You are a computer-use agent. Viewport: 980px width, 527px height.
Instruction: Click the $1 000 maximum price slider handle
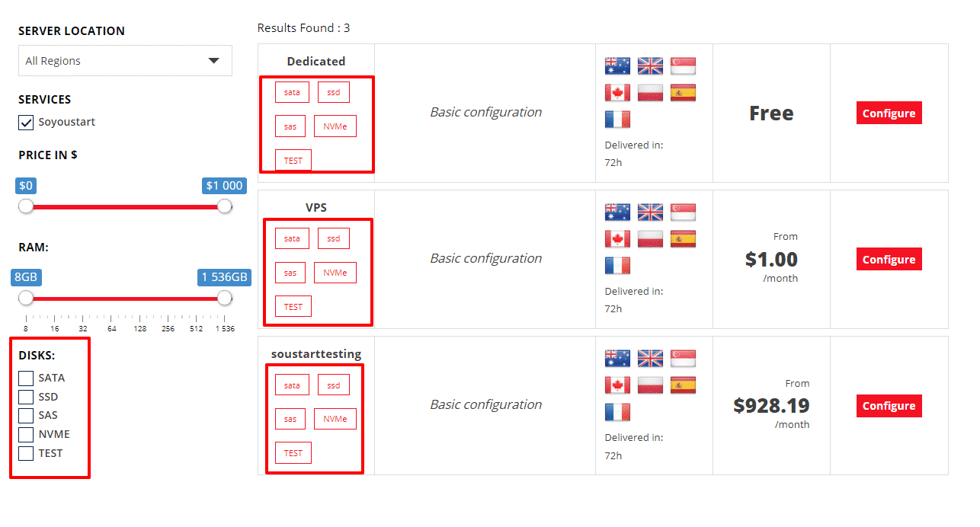click(224, 206)
